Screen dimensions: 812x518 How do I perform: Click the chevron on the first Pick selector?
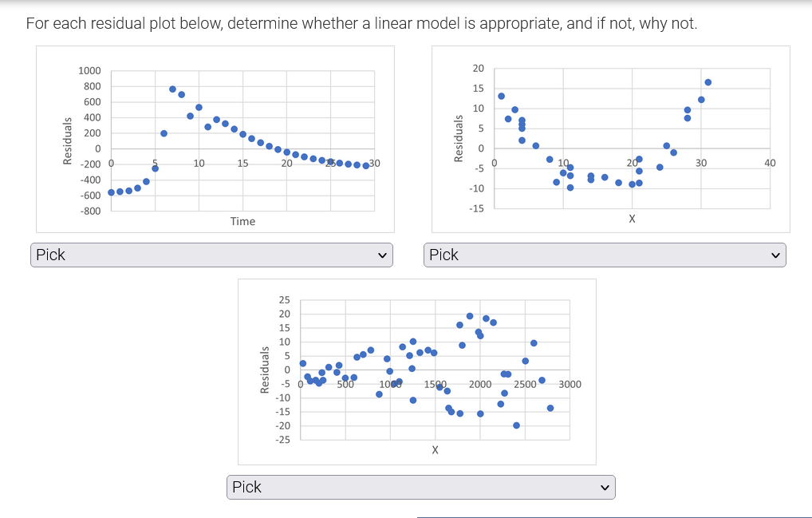coord(383,255)
